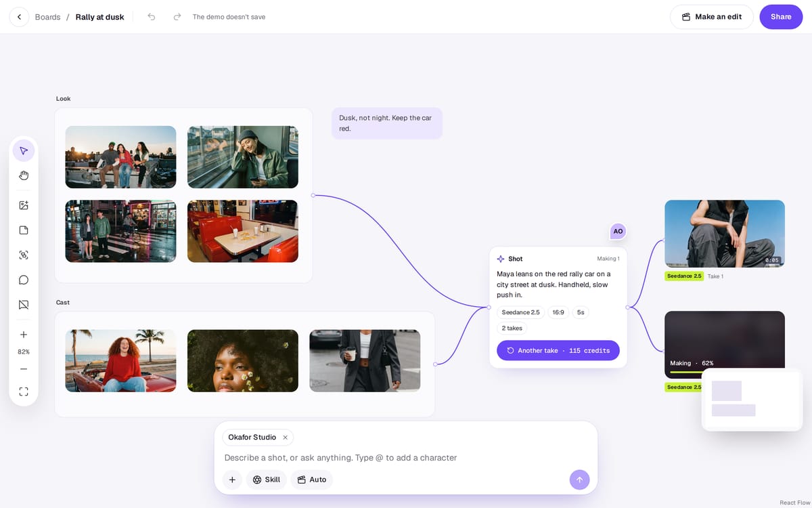812x508 pixels.
Task: Undo the last action
Action: [x=152, y=17]
